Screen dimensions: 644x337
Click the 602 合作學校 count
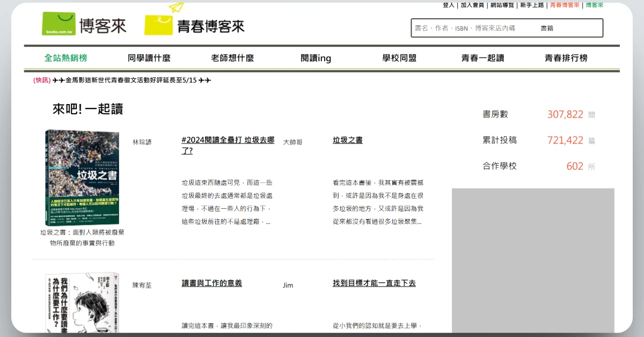tap(575, 166)
